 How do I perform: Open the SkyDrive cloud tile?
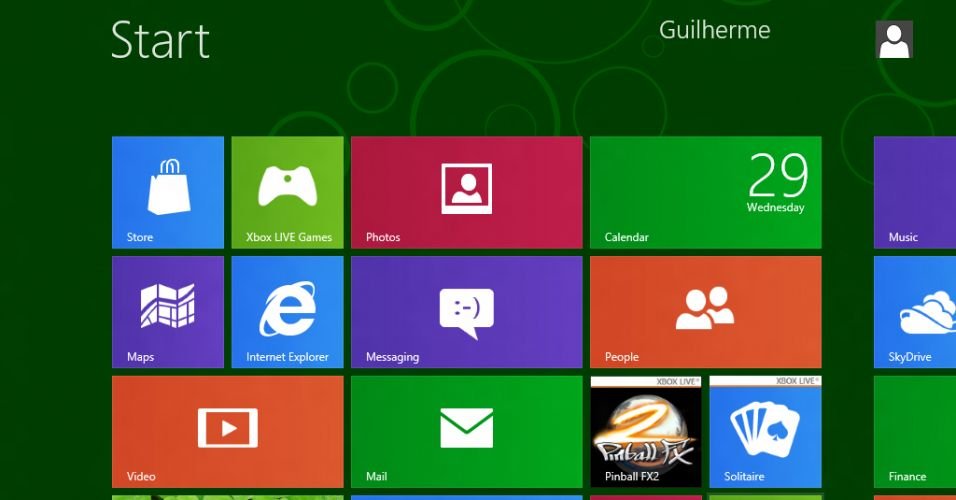[914, 311]
